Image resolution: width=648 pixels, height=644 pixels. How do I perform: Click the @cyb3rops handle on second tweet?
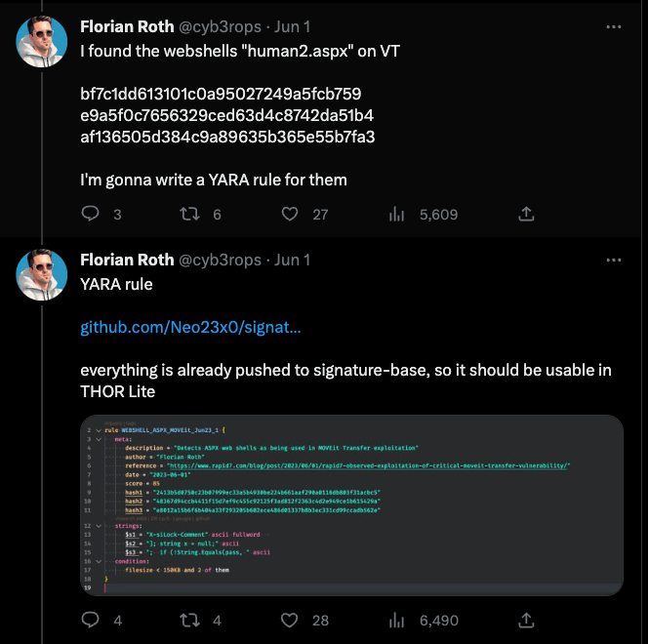[220, 260]
